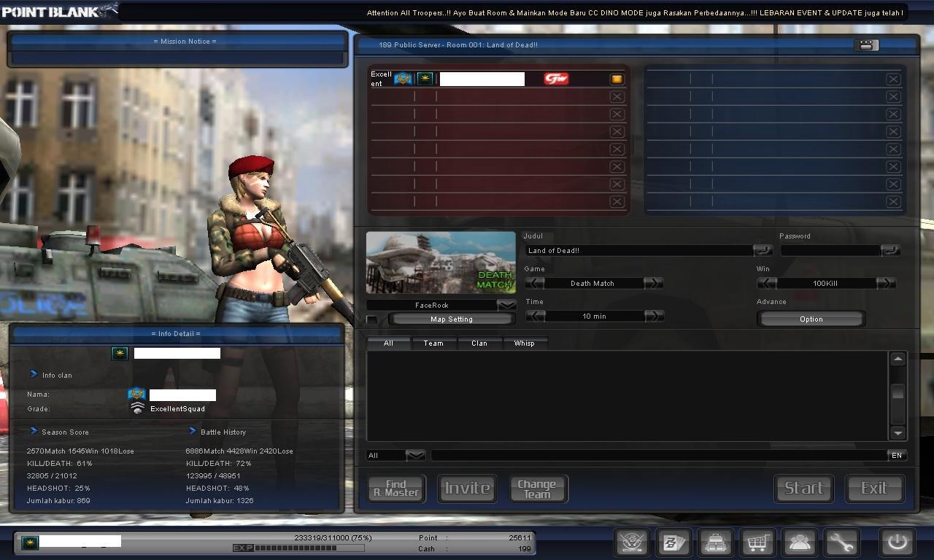Expand the FaceRock map dropdown

506,305
